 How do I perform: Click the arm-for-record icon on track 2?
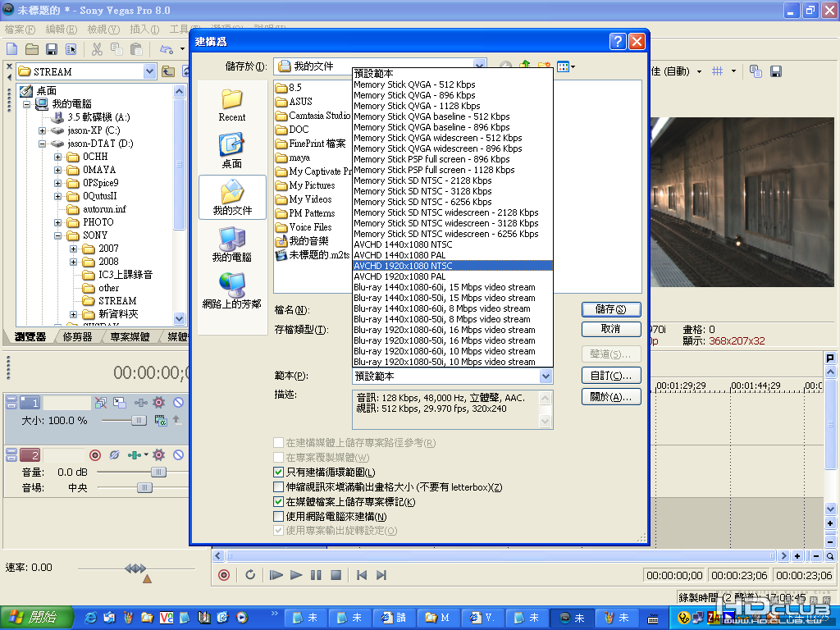pos(95,455)
